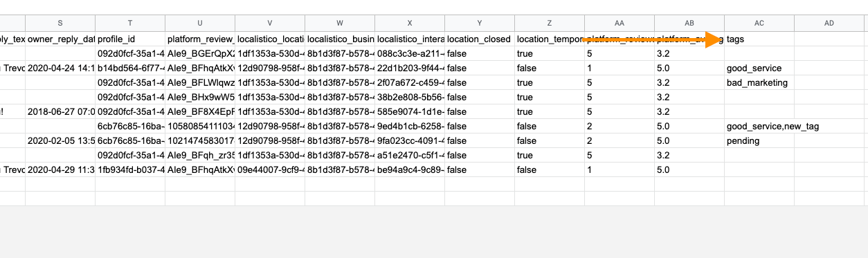Image resolution: width=868 pixels, height=258 pixels.
Task: Select column header S
Action: (60, 24)
